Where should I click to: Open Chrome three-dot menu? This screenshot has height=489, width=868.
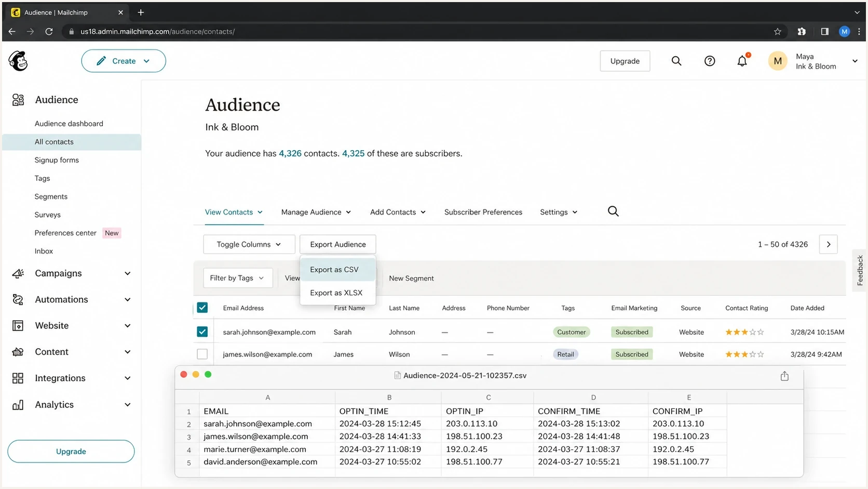point(859,32)
